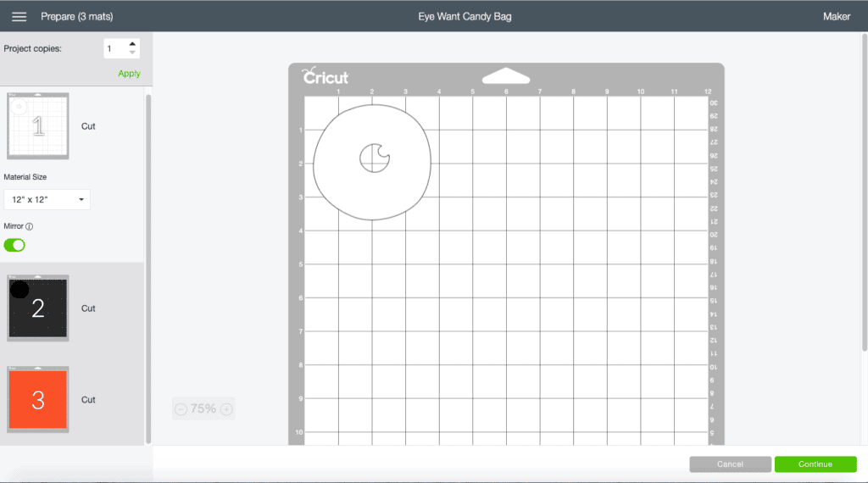868x483 pixels.
Task: Click Apply for project copies
Action: [x=129, y=74]
